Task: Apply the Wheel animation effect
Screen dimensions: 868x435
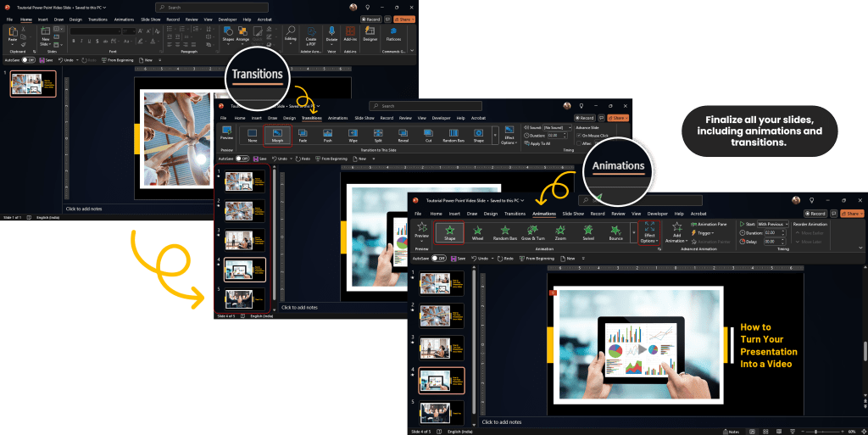Action: 477,230
